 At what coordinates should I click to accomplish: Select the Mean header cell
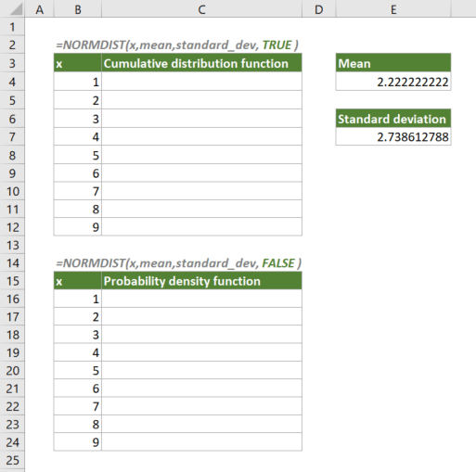click(x=393, y=63)
